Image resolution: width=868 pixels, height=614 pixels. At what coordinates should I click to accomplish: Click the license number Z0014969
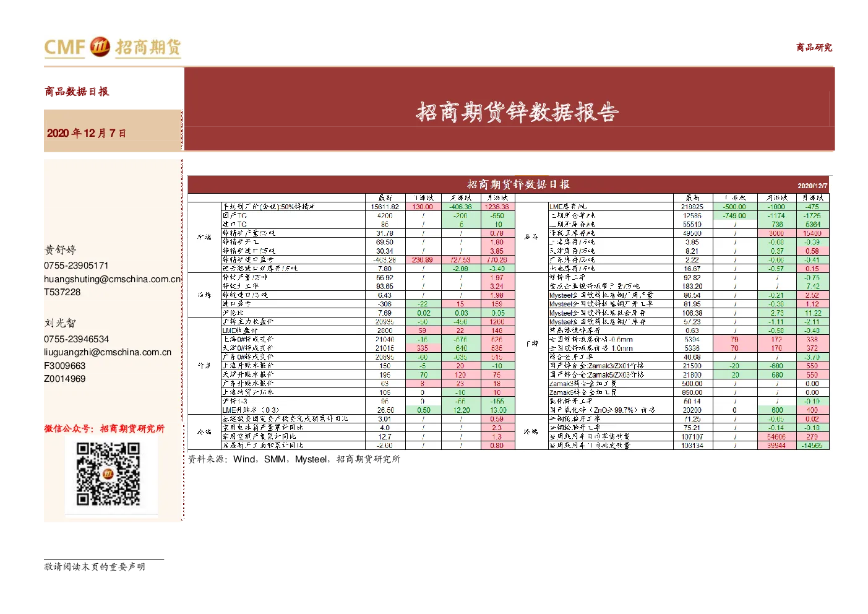(x=65, y=379)
